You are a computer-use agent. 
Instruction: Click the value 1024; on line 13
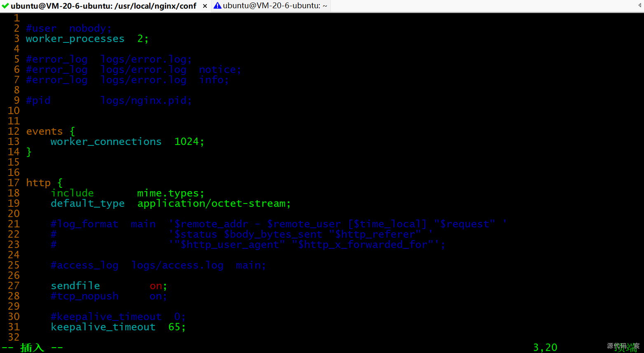(x=189, y=142)
